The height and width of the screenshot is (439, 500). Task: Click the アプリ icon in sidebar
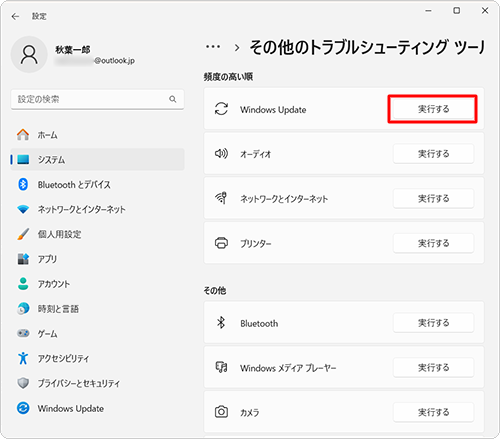[23, 259]
